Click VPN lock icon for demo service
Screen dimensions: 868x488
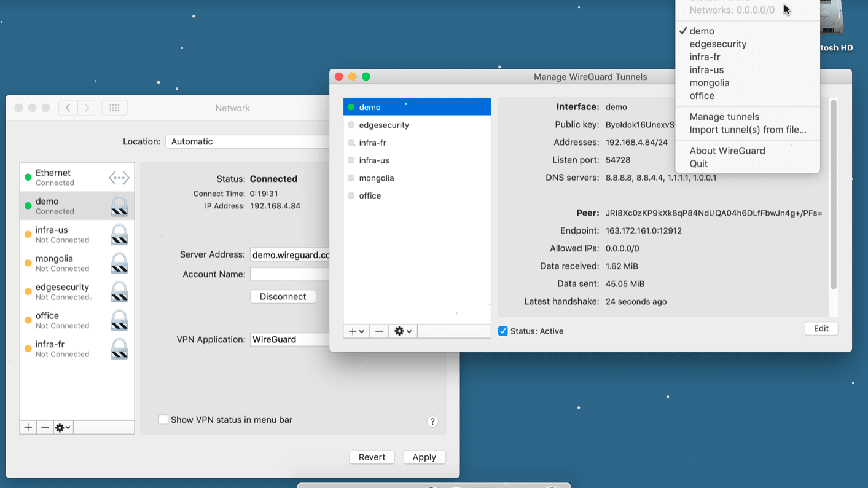point(119,206)
